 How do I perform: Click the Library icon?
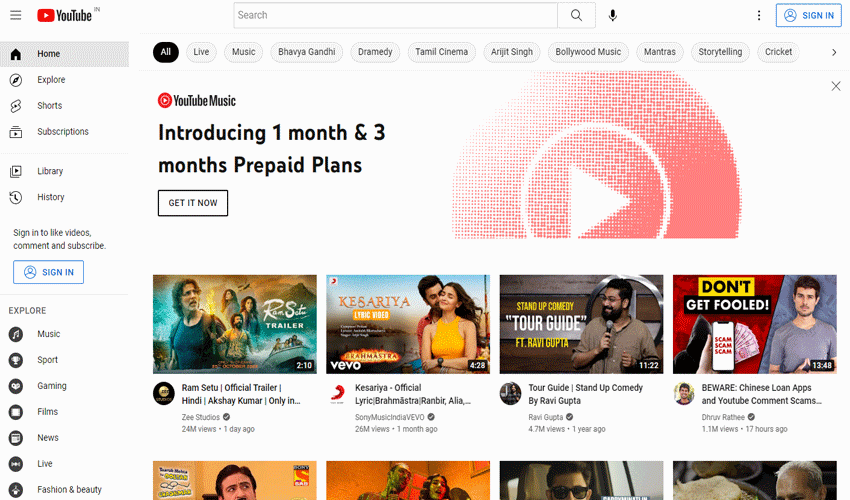pyautogui.click(x=16, y=171)
